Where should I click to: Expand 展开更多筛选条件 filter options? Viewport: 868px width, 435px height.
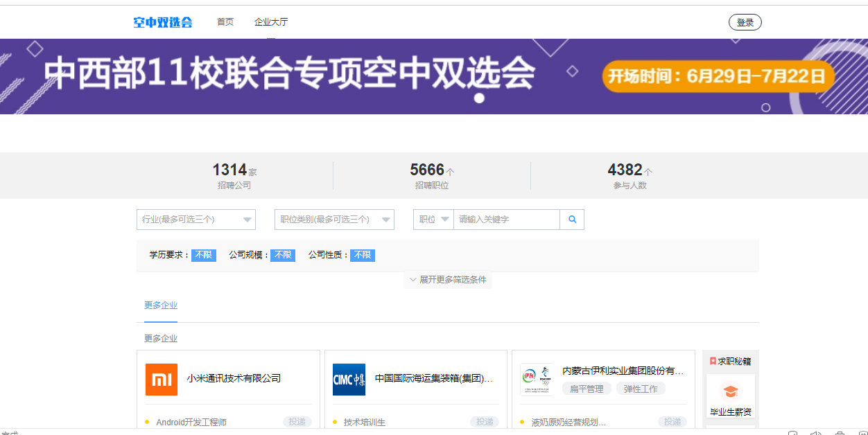(x=448, y=280)
